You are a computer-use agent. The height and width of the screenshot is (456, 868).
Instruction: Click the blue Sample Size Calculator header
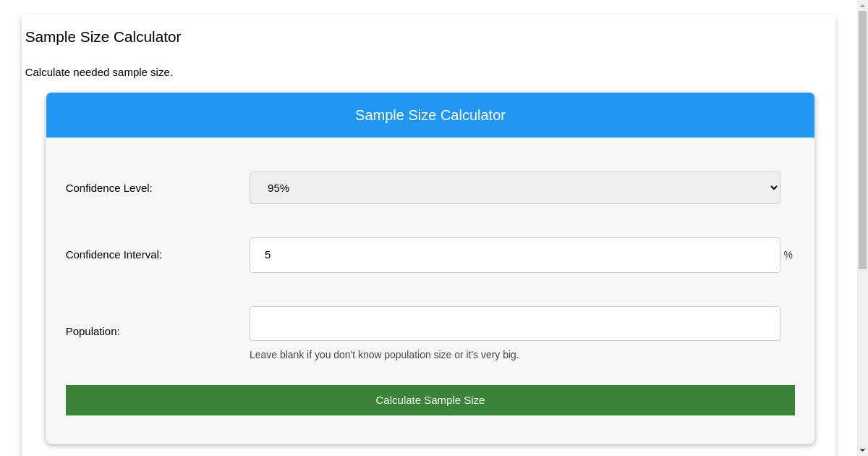(x=430, y=115)
